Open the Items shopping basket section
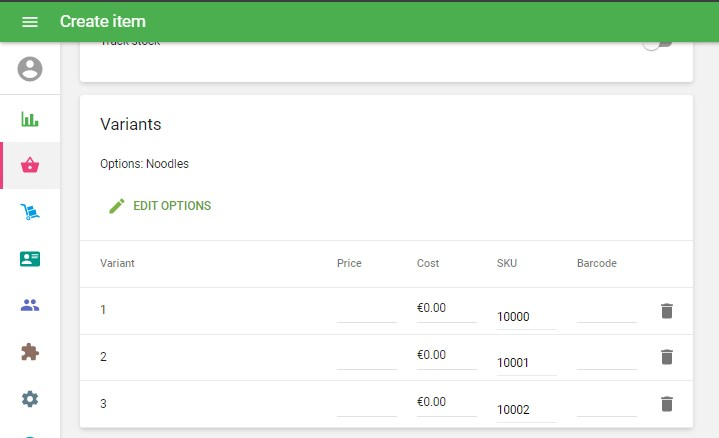The image size is (719, 438). tap(30, 165)
